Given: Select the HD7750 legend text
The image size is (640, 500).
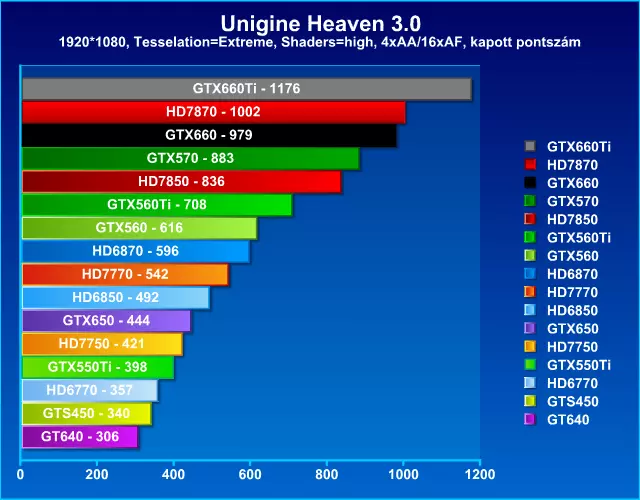Looking at the screenshot, I should 572,347.
